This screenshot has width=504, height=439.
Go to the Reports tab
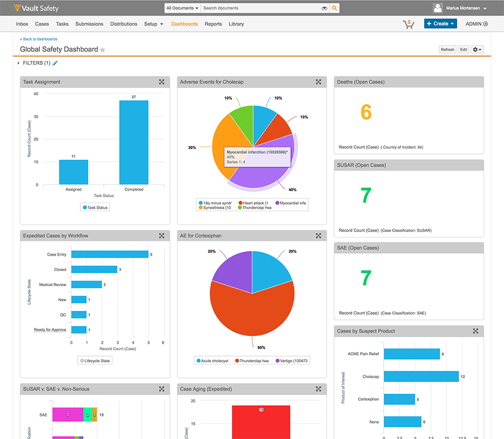213,24
